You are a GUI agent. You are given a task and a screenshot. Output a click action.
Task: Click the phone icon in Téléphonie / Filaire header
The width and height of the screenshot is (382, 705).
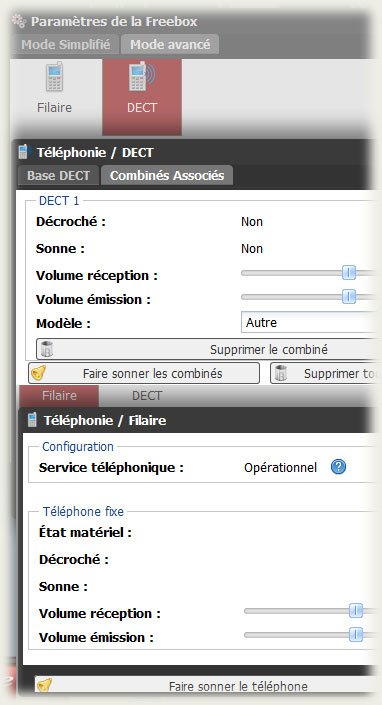[x=32, y=420]
